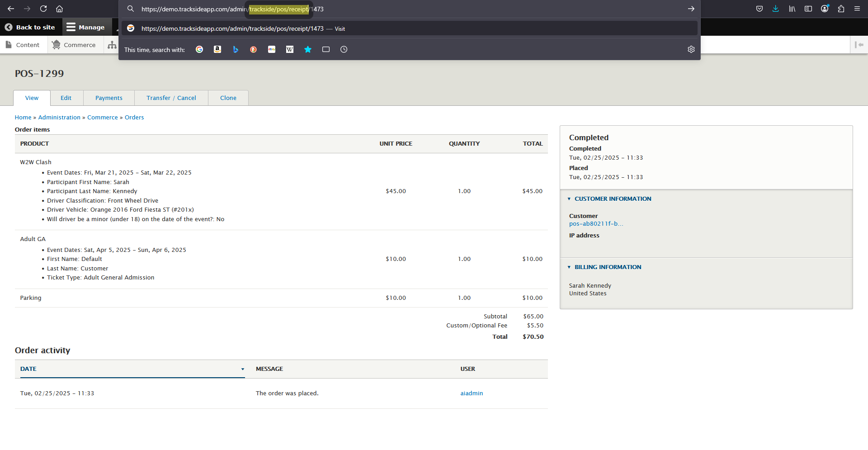Image resolution: width=868 pixels, height=450 pixels.
Task: Click Sarah Kennedy billing name
Action: coord(590,285)
